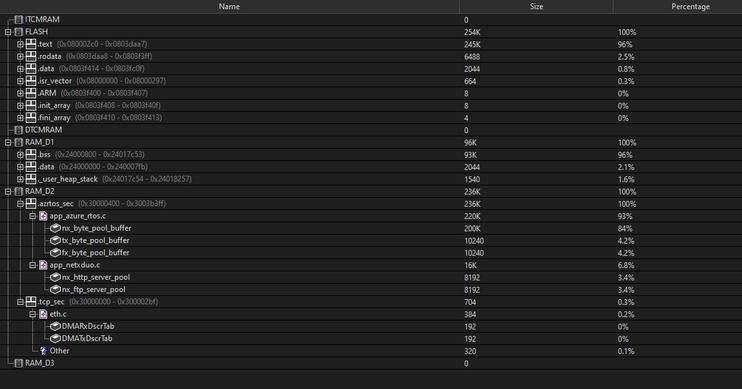Select the tx_byte_pool_buffer row
This screenshot has height=389, width=742.
[371, 241]
